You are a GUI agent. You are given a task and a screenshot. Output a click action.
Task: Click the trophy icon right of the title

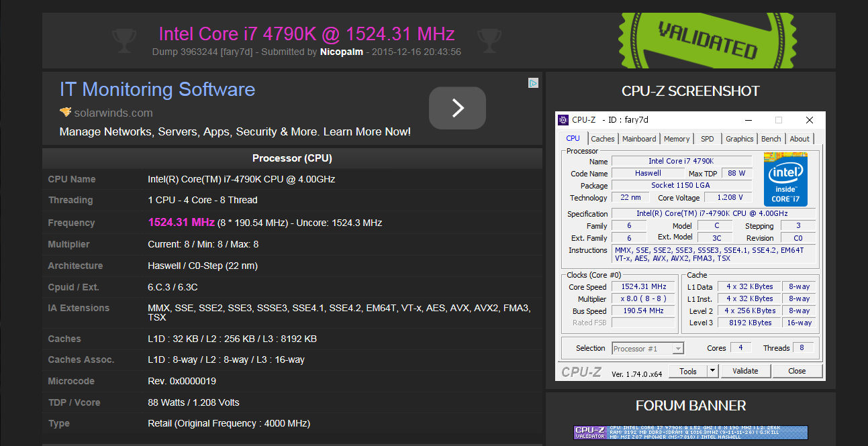489,40
